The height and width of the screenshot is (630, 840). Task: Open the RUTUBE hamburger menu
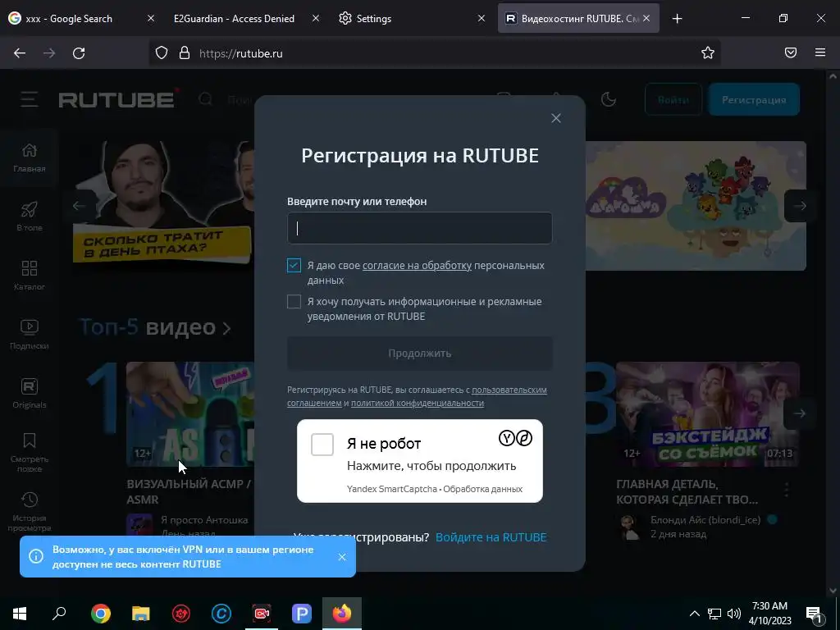click(30, 99)
